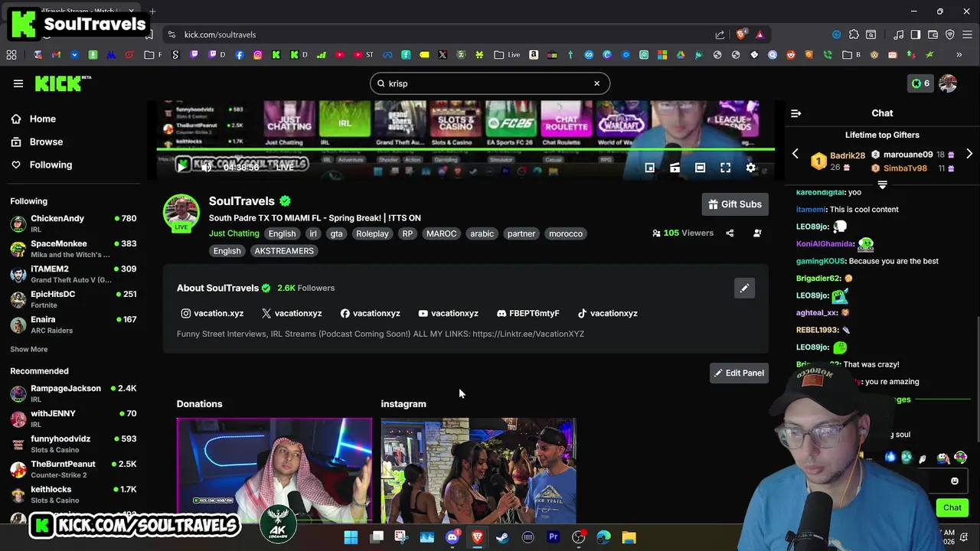Click the browser share page icon
The image size is (980, 551).
pos(720,34)
